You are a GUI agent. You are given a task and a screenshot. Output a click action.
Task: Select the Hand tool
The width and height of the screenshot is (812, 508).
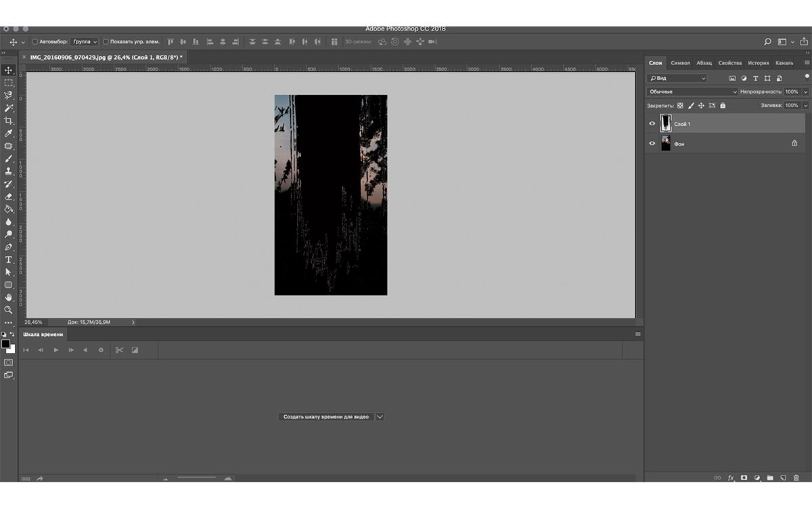pos(9,297)
